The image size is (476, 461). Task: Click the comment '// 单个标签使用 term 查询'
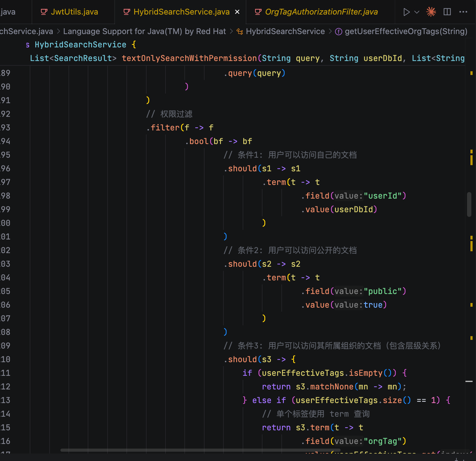[x=316, y=414]
